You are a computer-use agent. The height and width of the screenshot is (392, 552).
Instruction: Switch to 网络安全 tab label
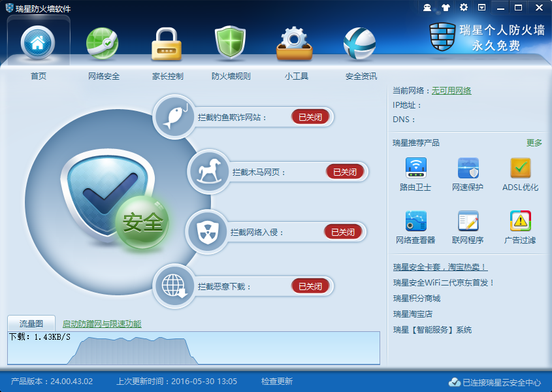tap(104, 76)
